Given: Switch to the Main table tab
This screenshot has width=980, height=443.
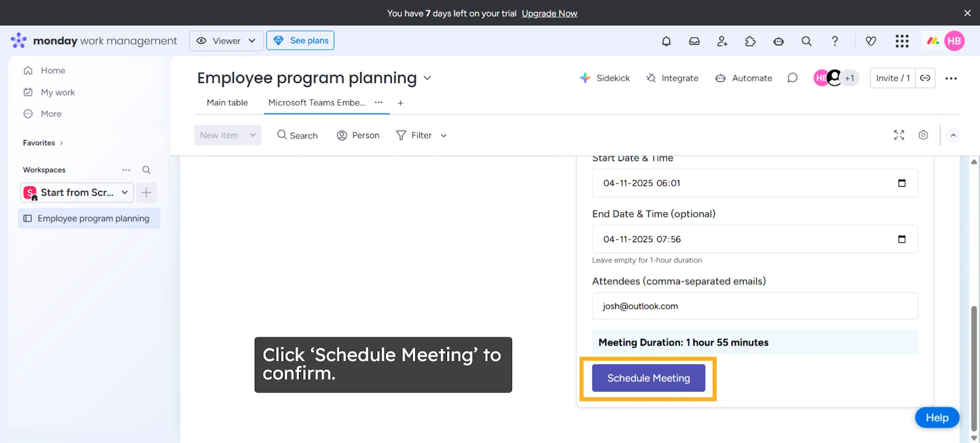Looking at the screenshot, I should (x=227, y=103).
